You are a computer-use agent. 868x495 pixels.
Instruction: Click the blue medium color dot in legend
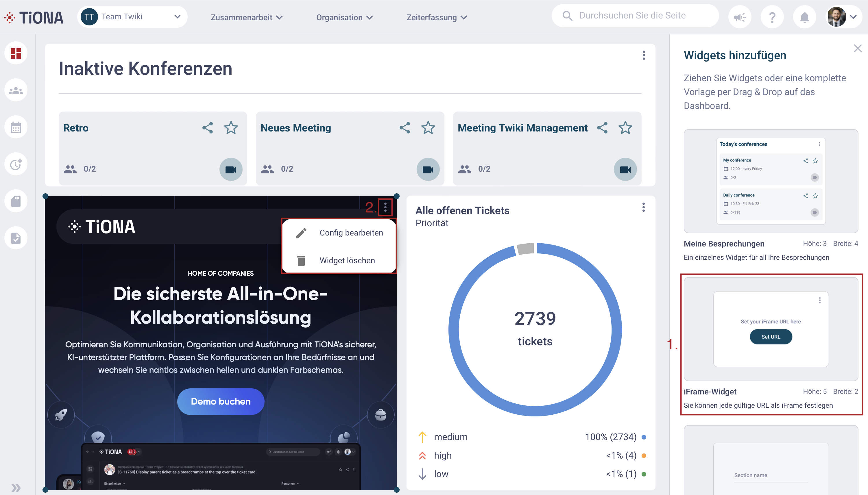[644, 437]
